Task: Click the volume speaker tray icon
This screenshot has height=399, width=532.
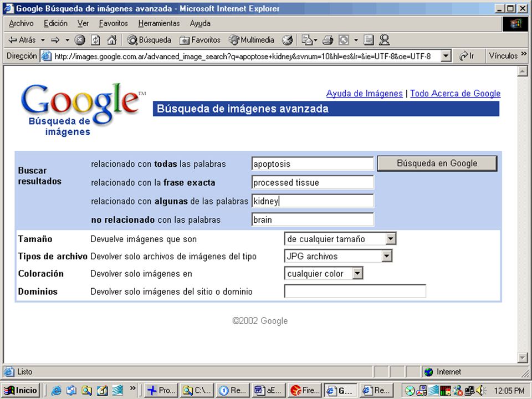Action: (x=481, y=391)
